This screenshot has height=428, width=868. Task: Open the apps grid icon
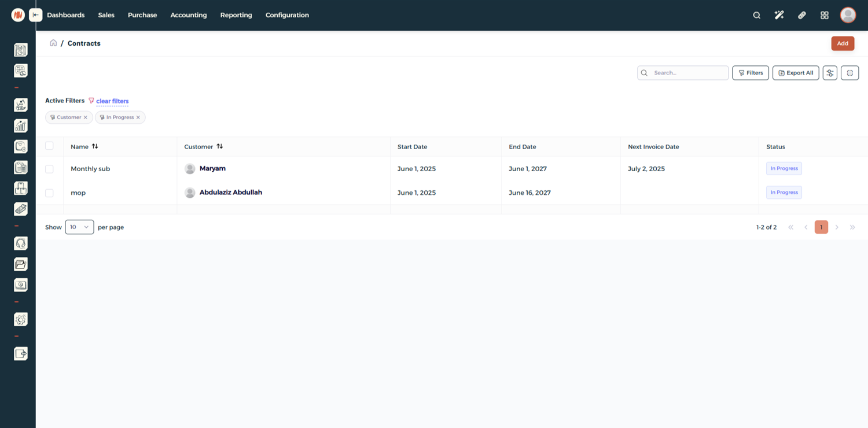coord(825,15)
